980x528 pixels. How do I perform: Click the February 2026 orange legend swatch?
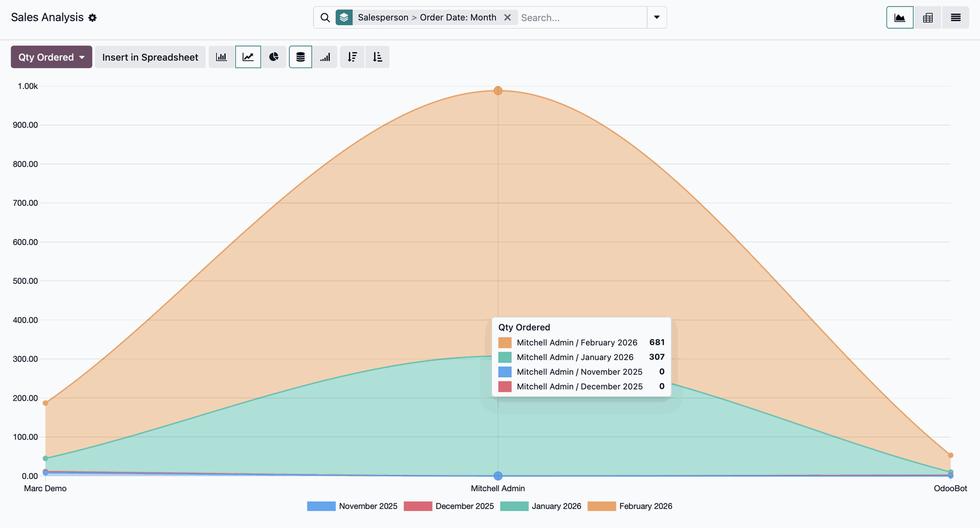pyautogui.click(x=602, y=506)
